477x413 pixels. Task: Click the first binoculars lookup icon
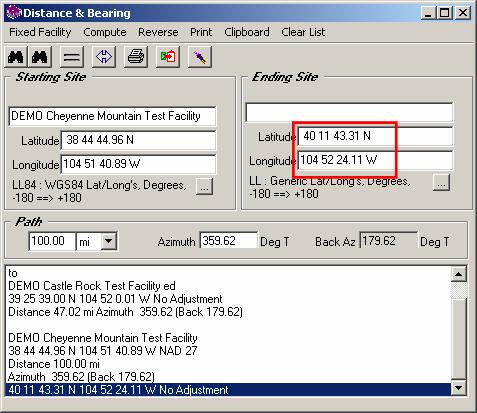coord(16,57)
